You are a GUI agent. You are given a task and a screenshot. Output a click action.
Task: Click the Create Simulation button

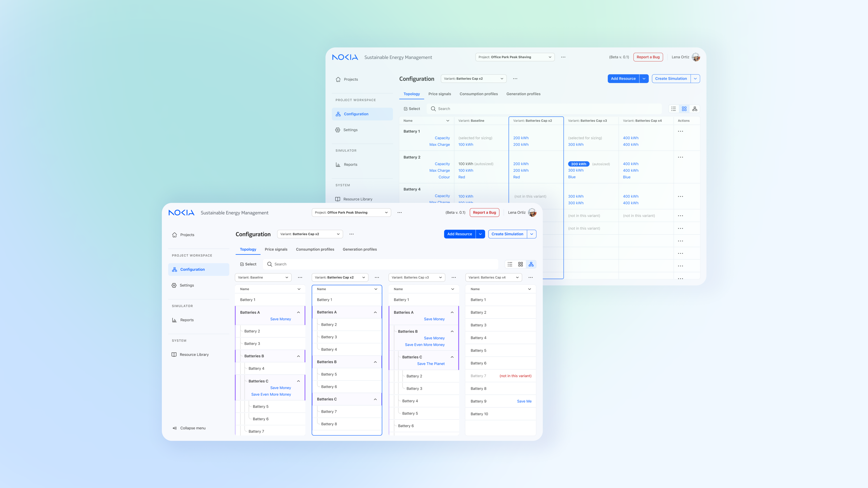(x=507, y=234)
